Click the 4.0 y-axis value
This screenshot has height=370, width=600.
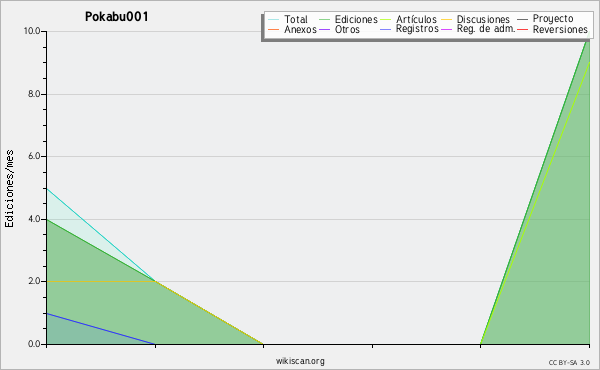click(34, 219)
